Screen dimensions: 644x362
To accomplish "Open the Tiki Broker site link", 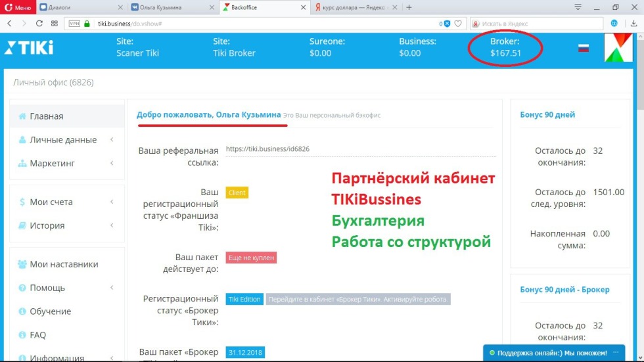I will [x=234, y=53].
